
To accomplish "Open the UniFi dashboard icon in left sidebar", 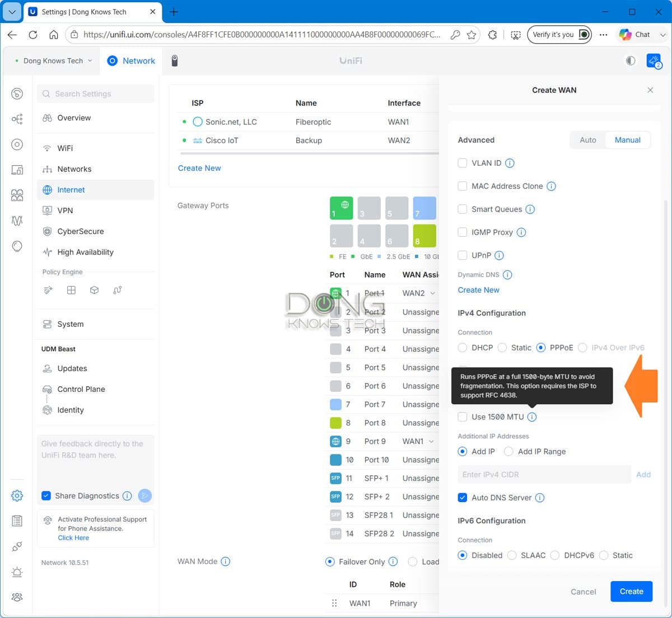I will [17, 93].
